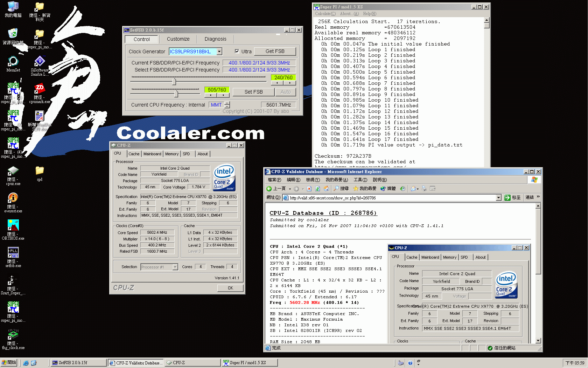Open the Mail button dropdown arrow in IE
Viewport: 588px width, 368px height.
coord(418,189)
